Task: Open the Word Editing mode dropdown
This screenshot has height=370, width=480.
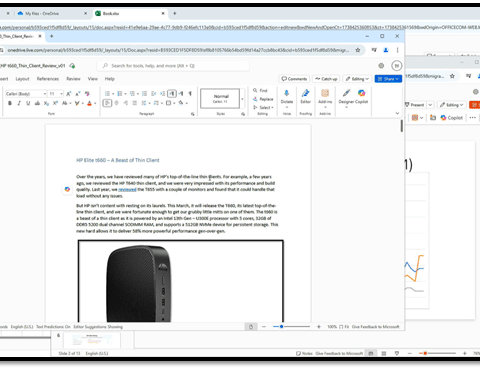Action: point(357,79)
